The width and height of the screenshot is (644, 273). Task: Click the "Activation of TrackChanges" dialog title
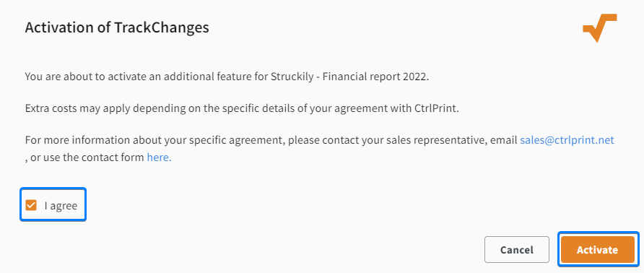coord(117,27)
